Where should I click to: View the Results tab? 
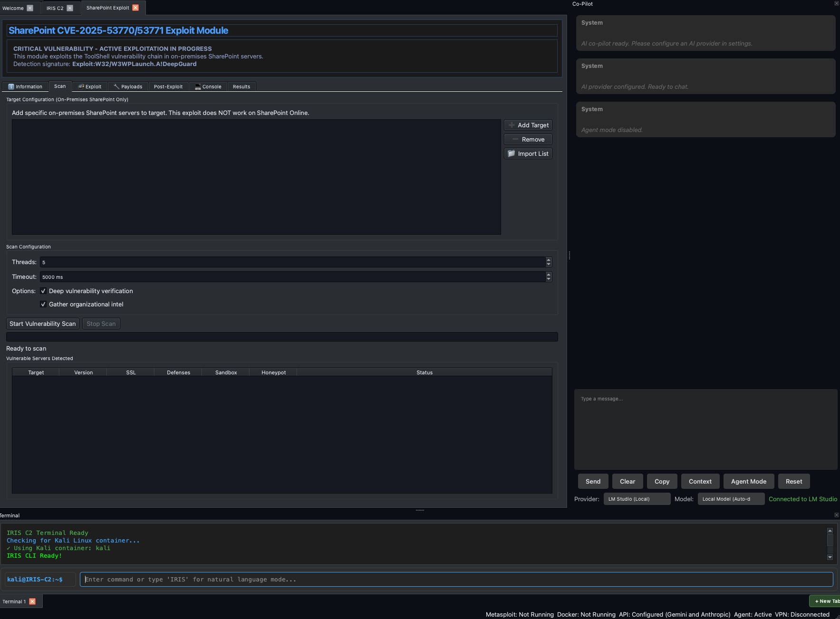(x=241, y=86)
